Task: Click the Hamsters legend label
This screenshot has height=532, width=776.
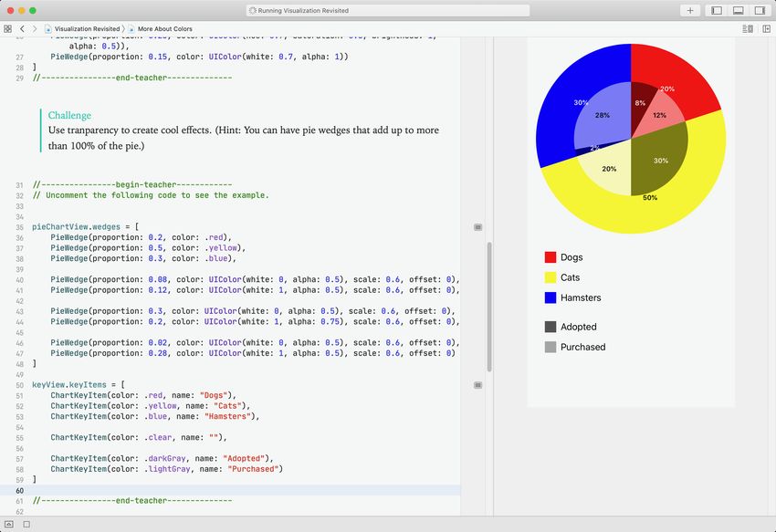Action: click(581, 297)
